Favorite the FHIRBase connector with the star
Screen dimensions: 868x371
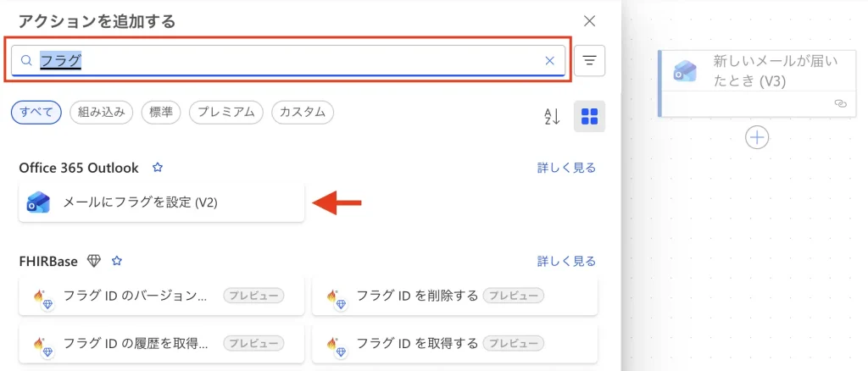point(118,261)
